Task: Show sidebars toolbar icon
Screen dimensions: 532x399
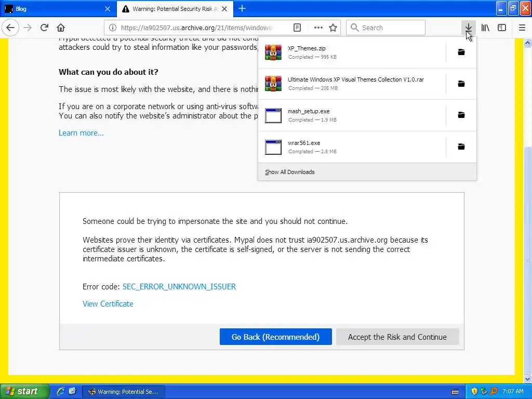Action: click(502, 28)
